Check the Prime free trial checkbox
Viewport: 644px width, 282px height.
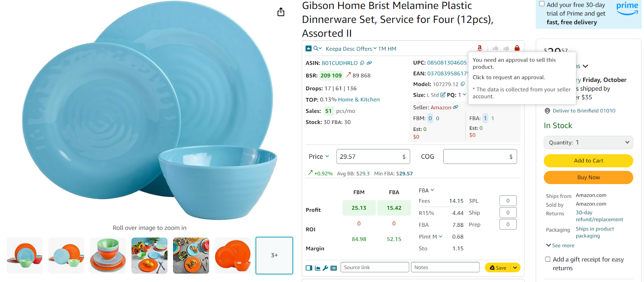(x=542, y=4)
